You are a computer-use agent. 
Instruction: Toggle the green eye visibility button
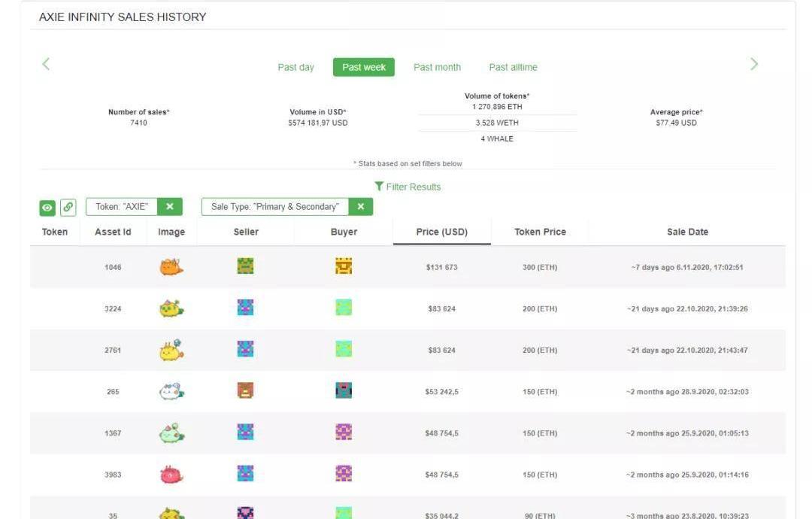[47, 207]
